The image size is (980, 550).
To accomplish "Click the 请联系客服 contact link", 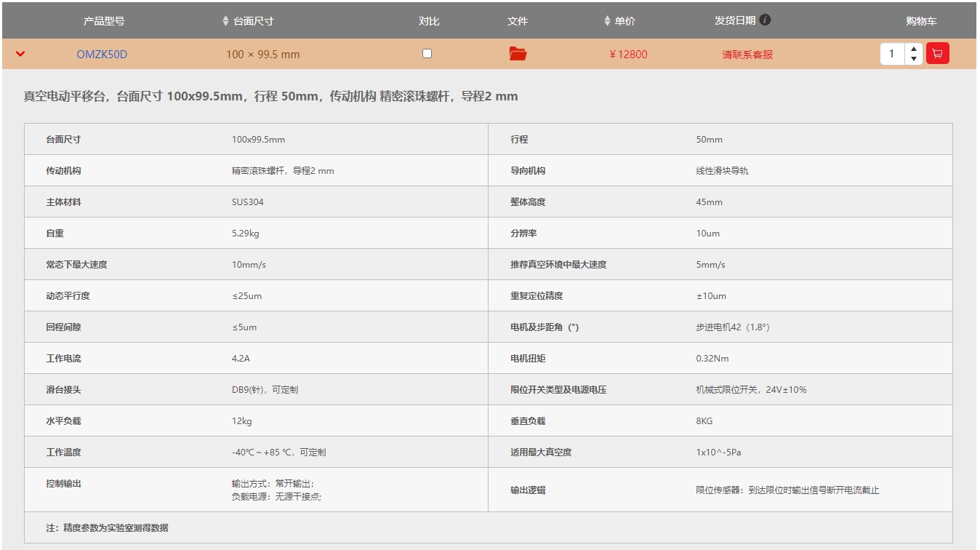I will (x=747, y=55).
